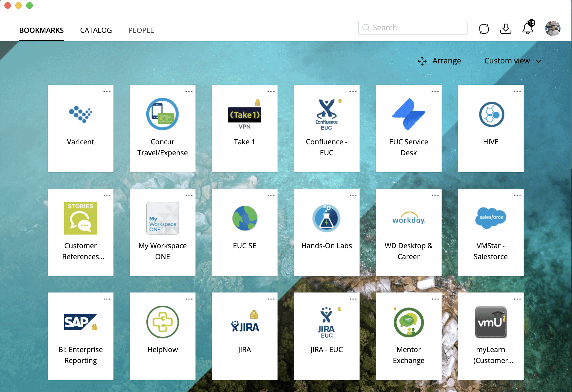Open EUC Service Desk tile options

tap(435, 91)
